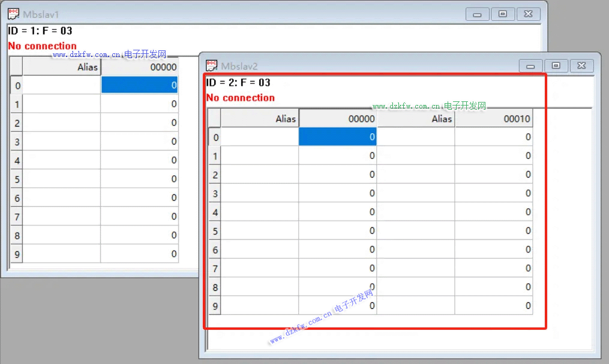The image size is (609, 364).
Task: Click the 00000 column header in Mbslav2
Action: (x=338, y=118)
